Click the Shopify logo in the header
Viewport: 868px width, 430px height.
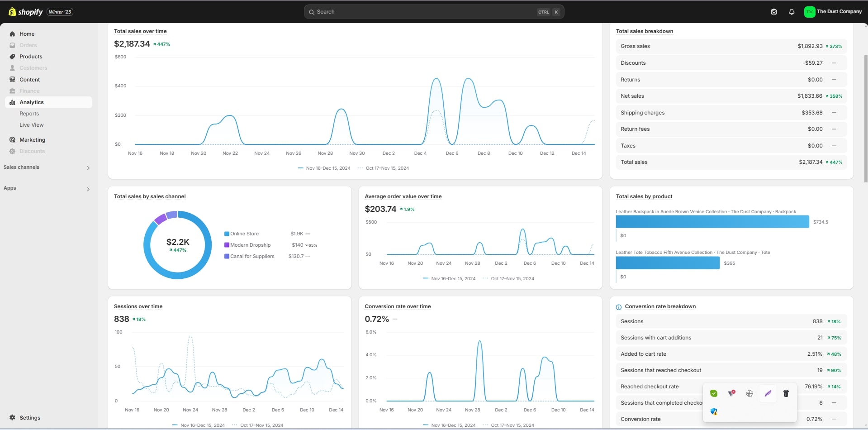click(26, 12)
